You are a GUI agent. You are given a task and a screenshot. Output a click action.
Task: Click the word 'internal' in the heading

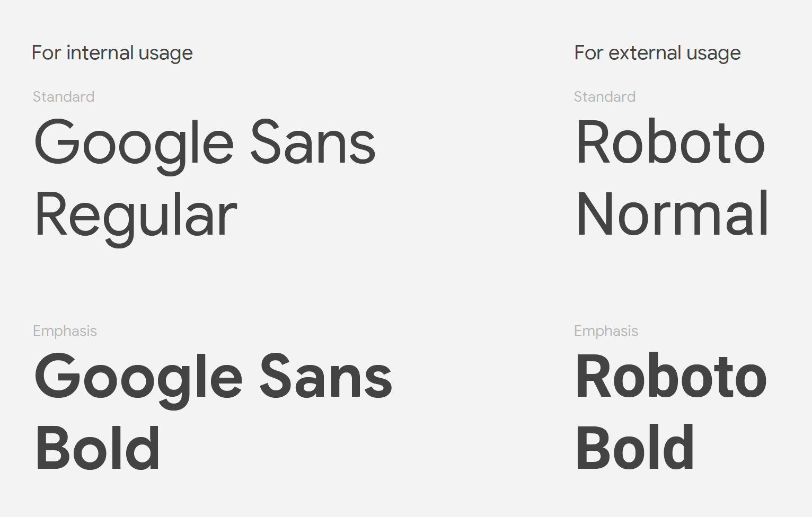100,53
